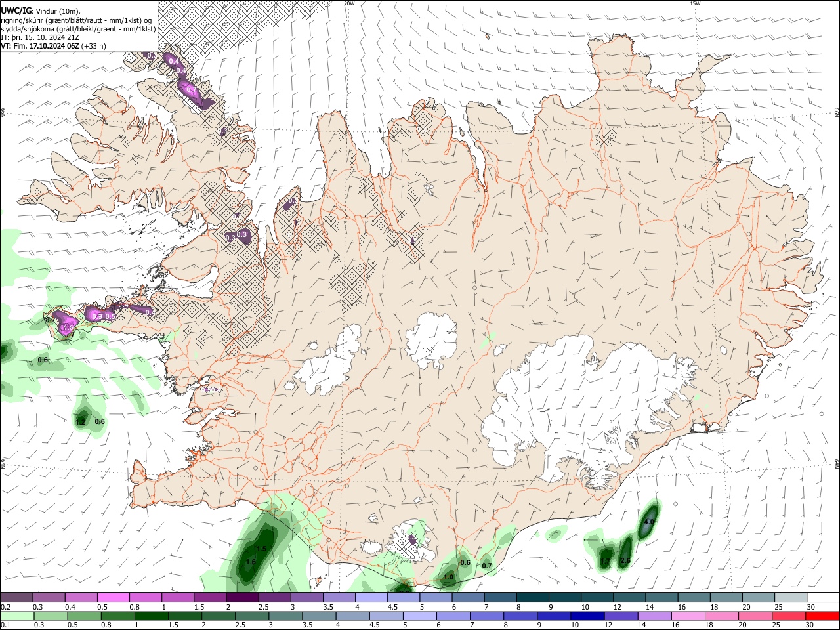Screen dimensions: 840x630
Task: Click the lightest green first swatch, lower legend row
Action: tap(17, 616)
